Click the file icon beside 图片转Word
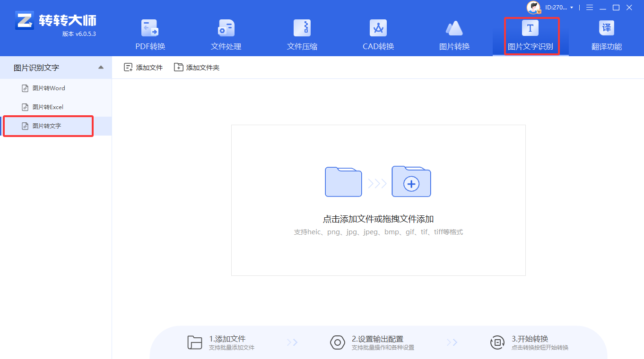 25,88
